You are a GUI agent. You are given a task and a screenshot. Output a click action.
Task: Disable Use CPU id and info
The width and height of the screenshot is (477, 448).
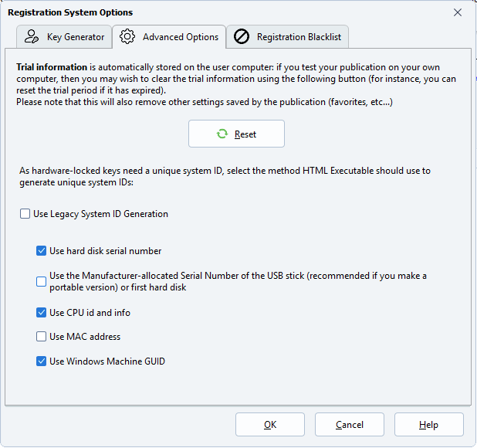point(42,313)
